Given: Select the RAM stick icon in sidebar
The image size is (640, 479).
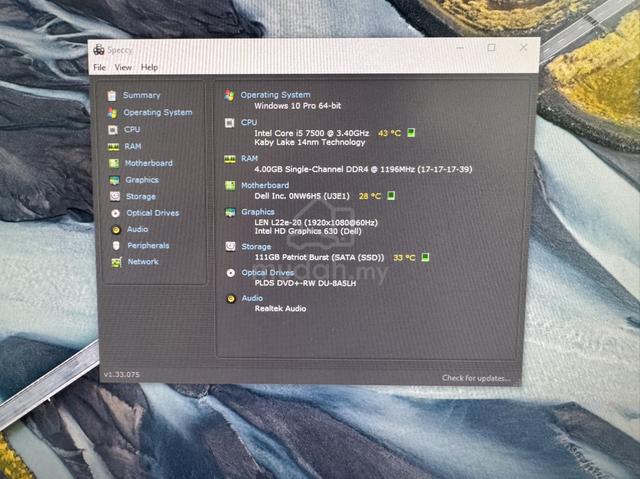Looking at the screenshot, I should tap(113, 147).
